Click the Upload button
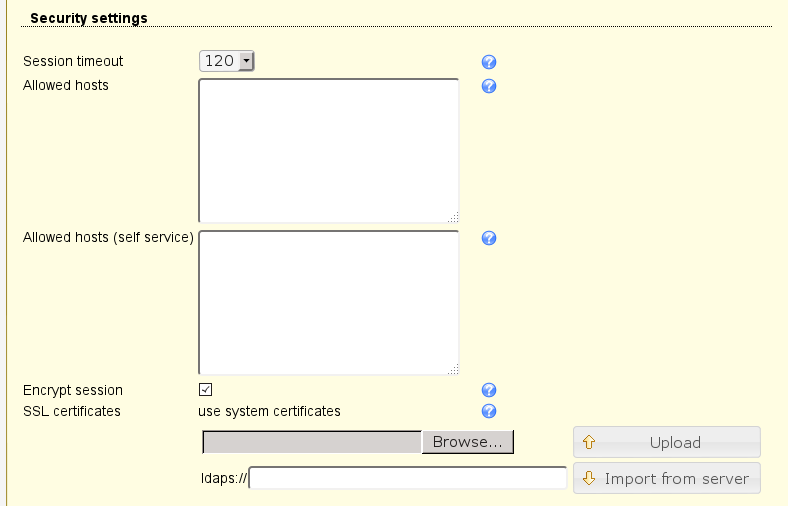The width and height of the screenshot is (788, 506). point(667,442)
